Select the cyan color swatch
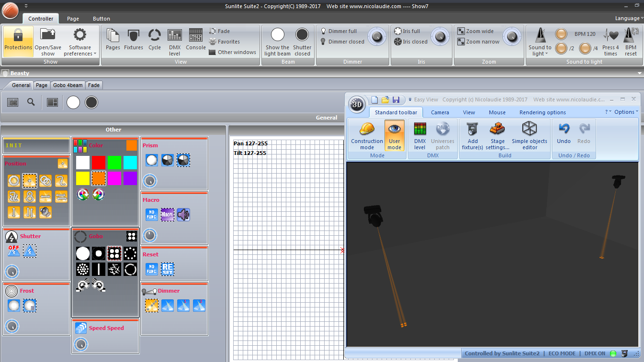 click(130, 163)
